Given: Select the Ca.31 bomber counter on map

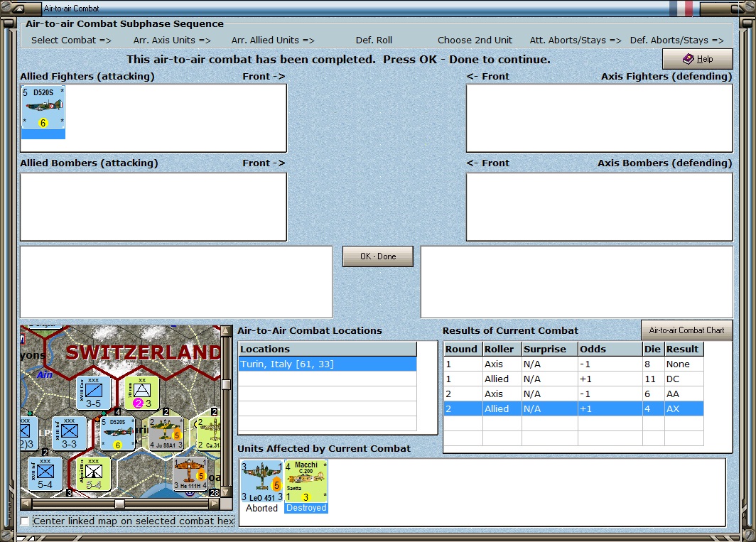Looking at the screenshot, I should 209,433.
